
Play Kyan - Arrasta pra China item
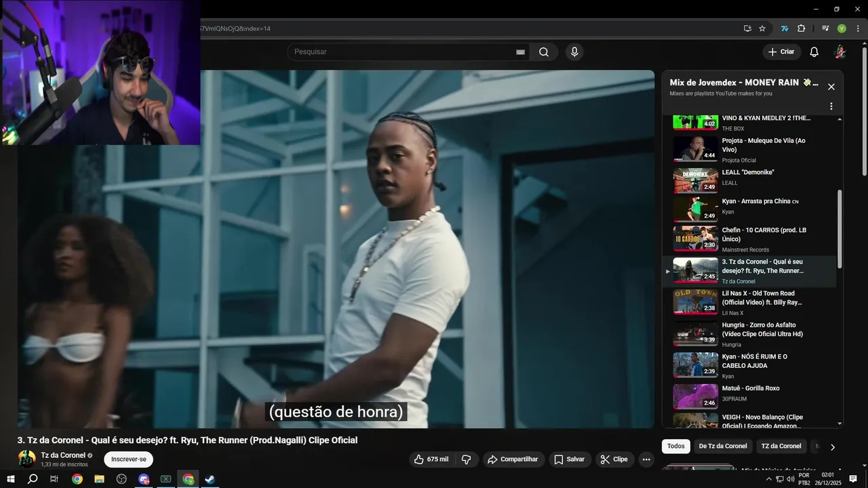(749, 209)
